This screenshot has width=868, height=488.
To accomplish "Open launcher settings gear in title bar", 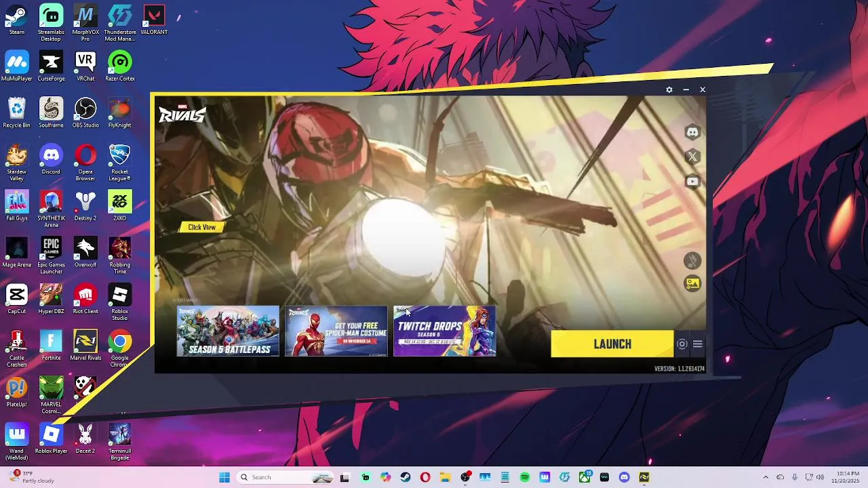I will pos(669,89).
